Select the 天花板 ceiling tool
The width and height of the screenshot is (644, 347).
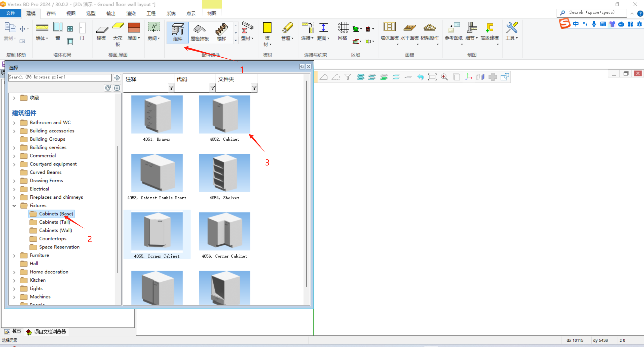118,34
